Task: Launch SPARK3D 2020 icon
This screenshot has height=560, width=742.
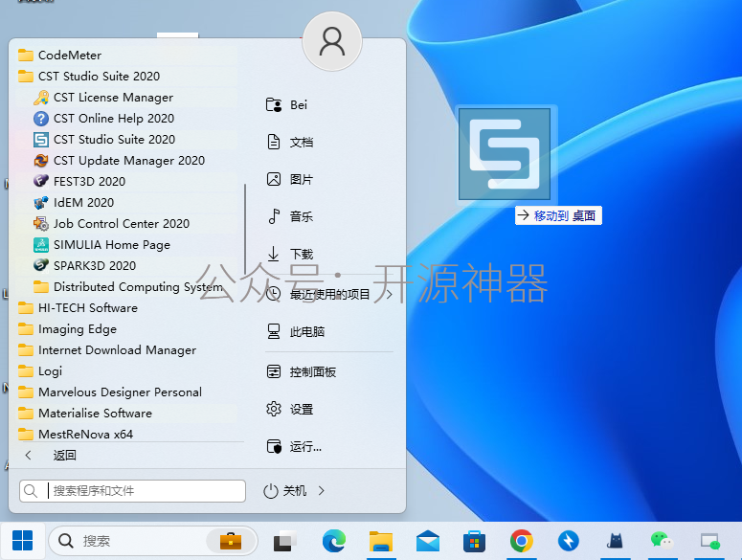Action: (x=41, y=266)
